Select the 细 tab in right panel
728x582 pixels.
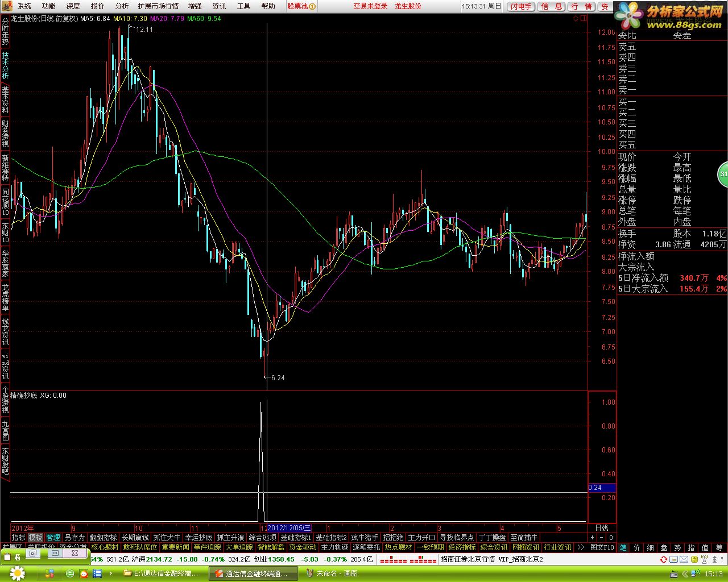click(650, 547)
